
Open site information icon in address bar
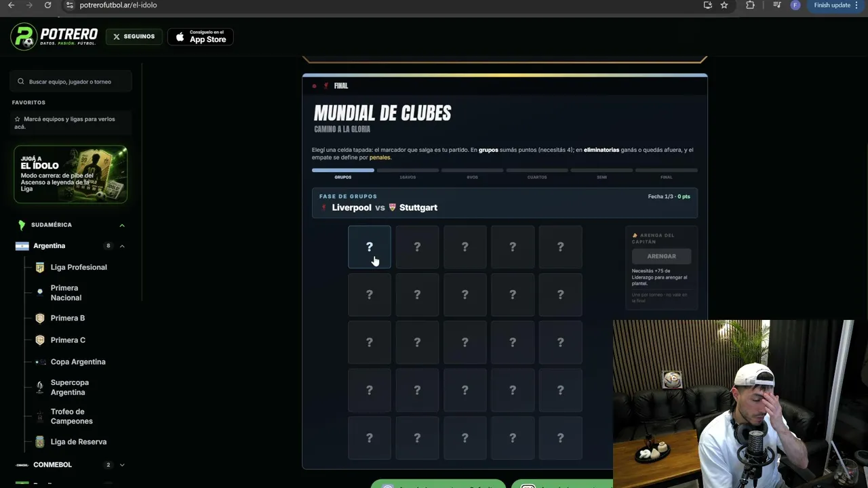(69, 5)
